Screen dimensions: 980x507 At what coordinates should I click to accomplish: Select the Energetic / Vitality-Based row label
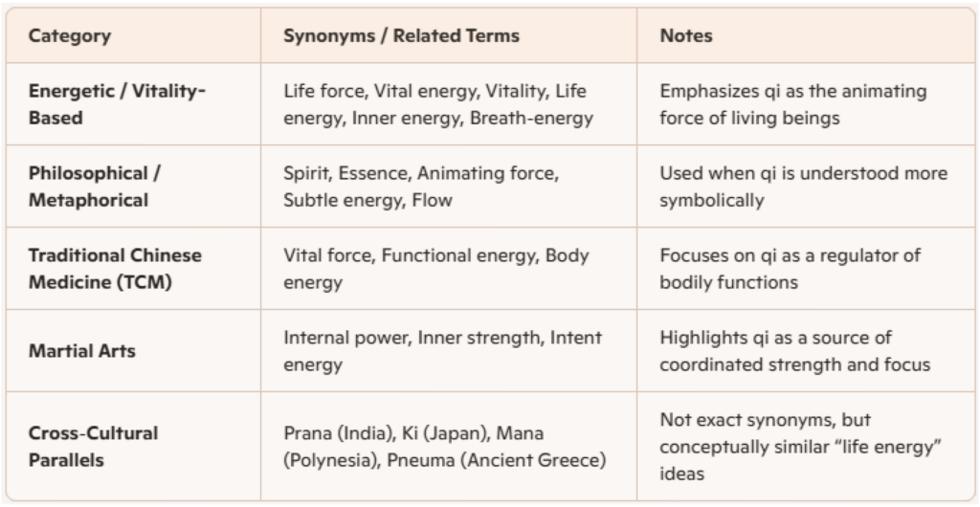click(x=118, y=104)
